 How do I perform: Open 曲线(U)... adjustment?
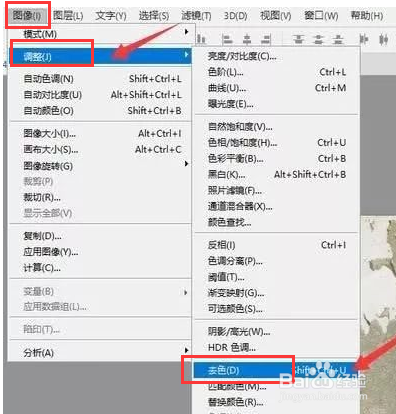(277, 88)
